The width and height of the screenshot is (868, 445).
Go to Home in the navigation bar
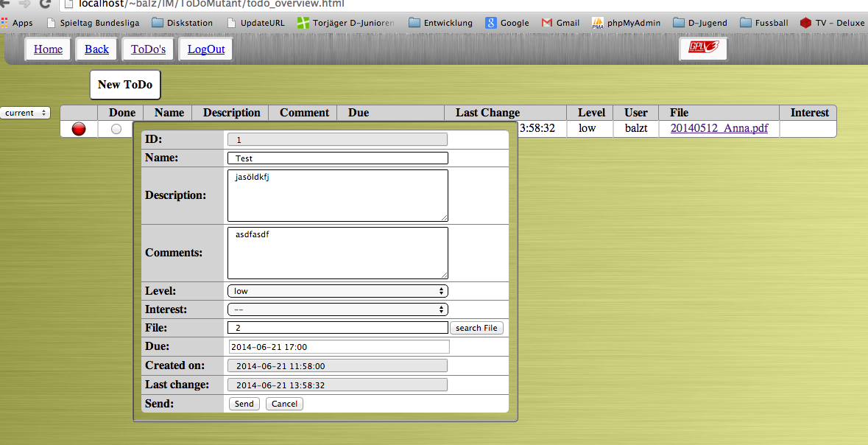tap(48, 49)
